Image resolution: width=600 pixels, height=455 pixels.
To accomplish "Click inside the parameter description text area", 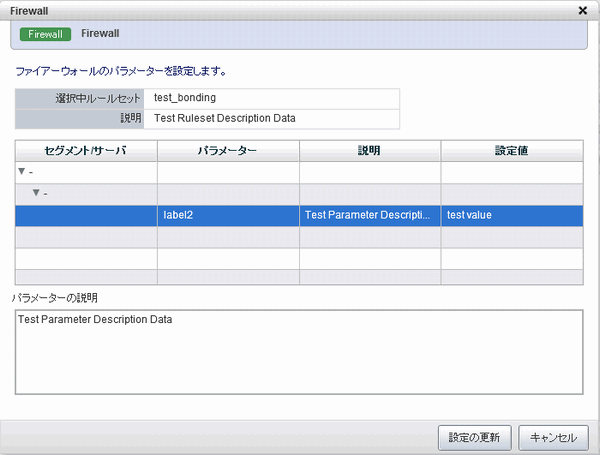I will point(299,352).
